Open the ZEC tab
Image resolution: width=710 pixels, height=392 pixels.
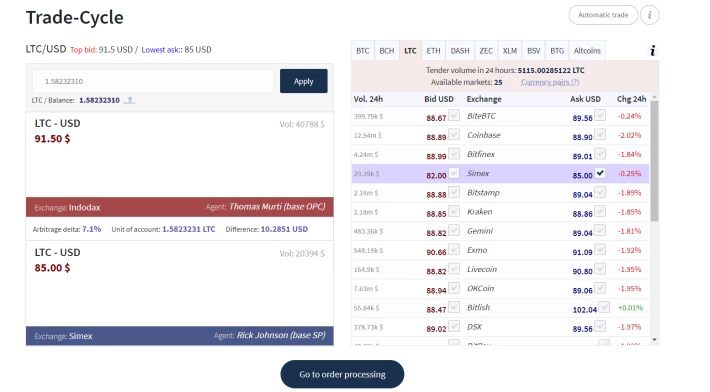click(486, 51)
